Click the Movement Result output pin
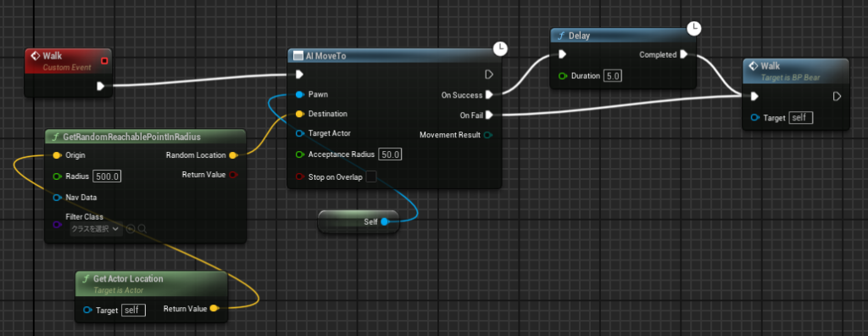This screenshot has height=336, width=868. (487, 135)
